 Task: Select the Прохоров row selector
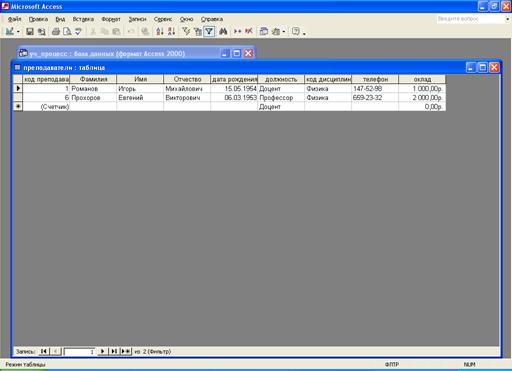click(18, 97)
